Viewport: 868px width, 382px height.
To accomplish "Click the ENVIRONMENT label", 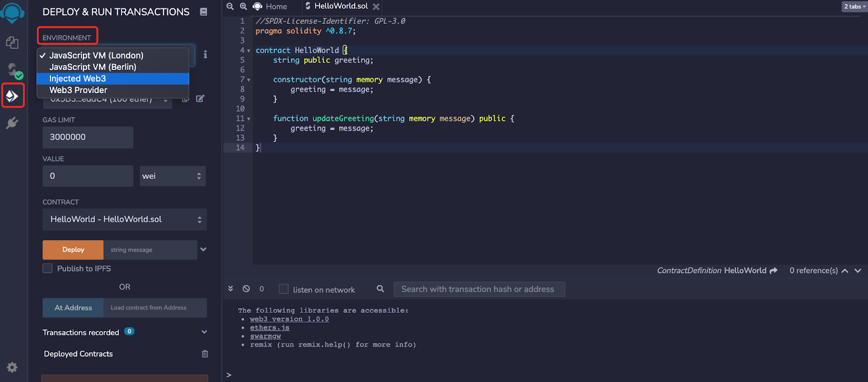I will [x=67, y=38].
